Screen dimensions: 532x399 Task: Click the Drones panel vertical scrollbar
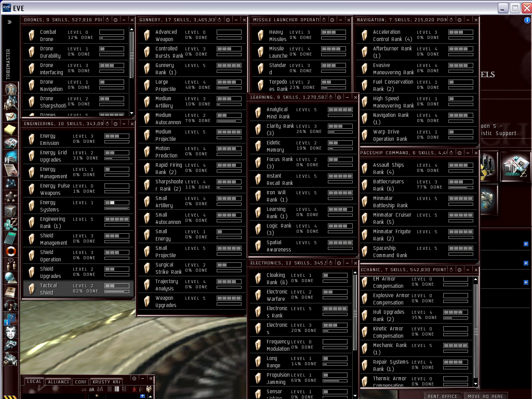131,54
